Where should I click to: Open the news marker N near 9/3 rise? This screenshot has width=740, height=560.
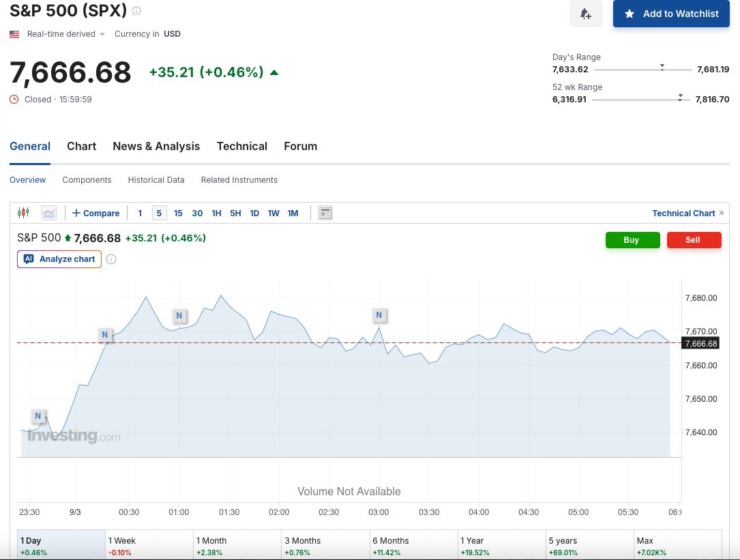105,335
